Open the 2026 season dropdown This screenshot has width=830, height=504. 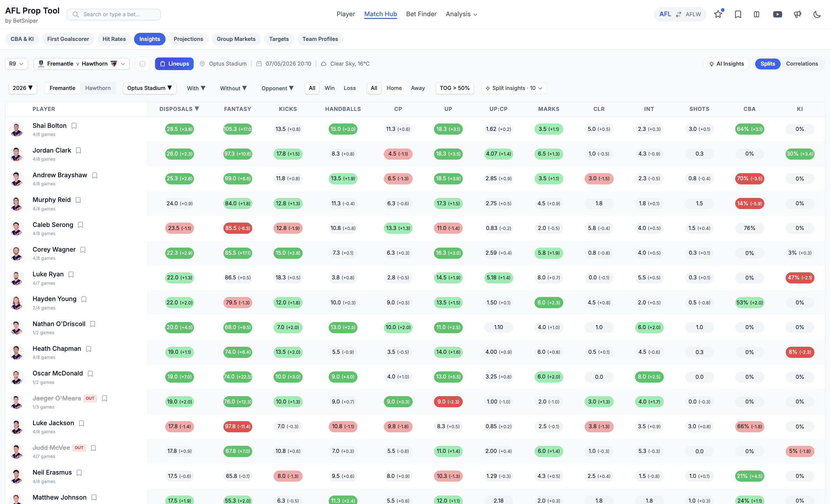(23, 88)
